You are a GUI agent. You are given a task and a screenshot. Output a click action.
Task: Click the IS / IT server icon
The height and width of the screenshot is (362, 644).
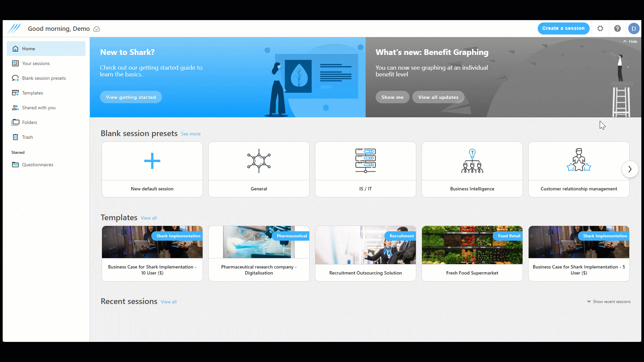pyautogui.click(x=366, y=161)
